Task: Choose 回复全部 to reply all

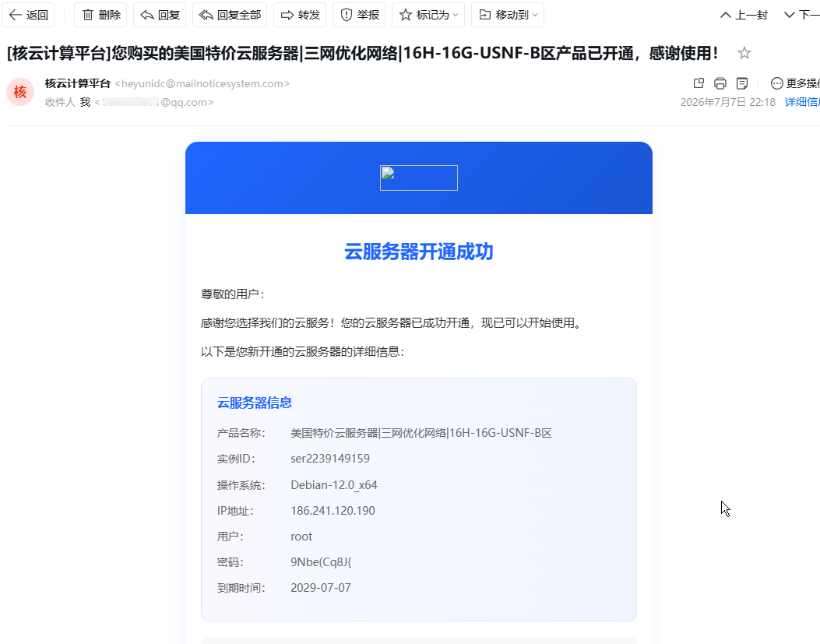Action: 230,15
